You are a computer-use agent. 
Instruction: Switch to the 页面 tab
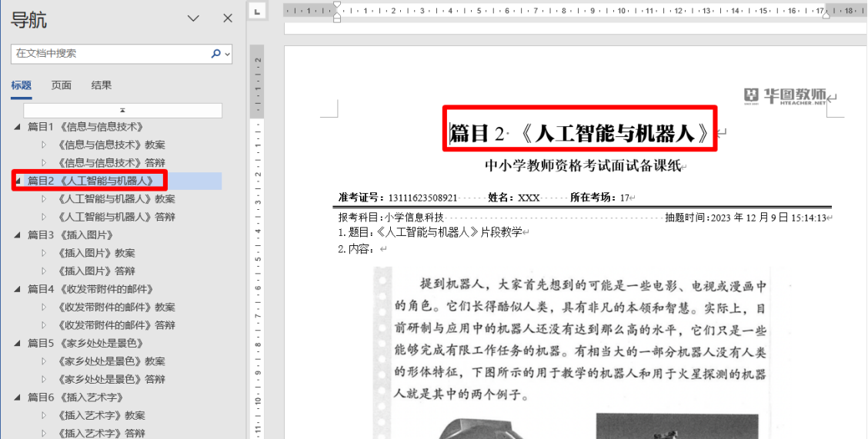click(62, 85)
